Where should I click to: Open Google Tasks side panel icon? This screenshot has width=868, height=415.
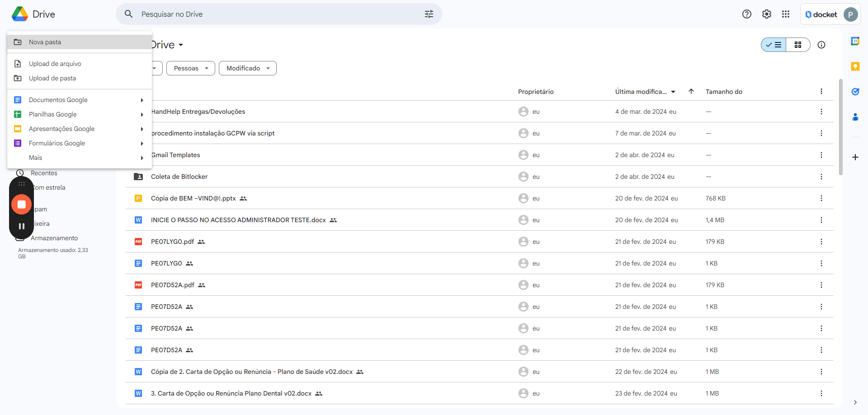point(855,92)
